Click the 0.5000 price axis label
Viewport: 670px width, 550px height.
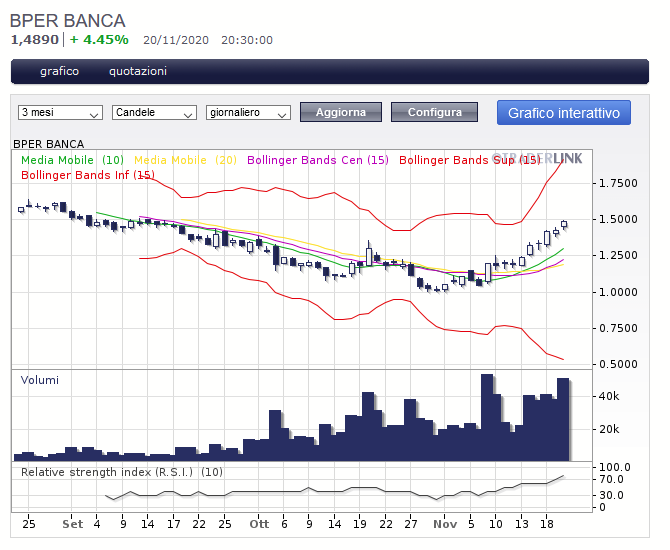(x=618, y=365)
